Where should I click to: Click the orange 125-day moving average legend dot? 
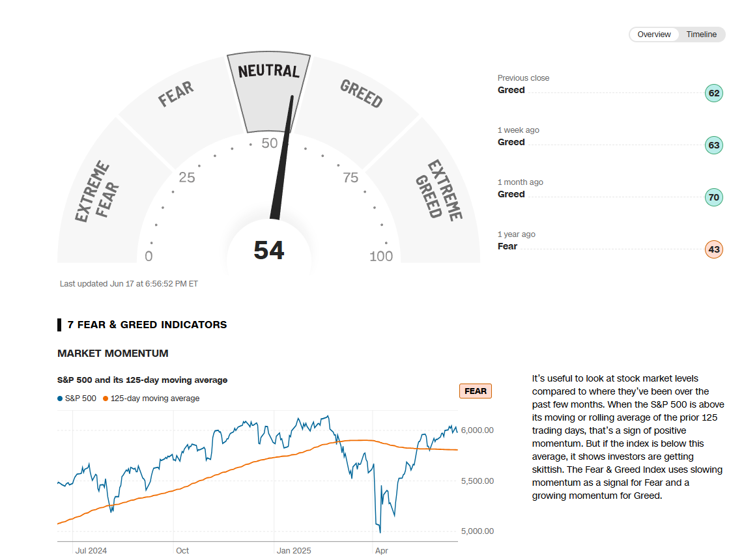coord(106,399)
